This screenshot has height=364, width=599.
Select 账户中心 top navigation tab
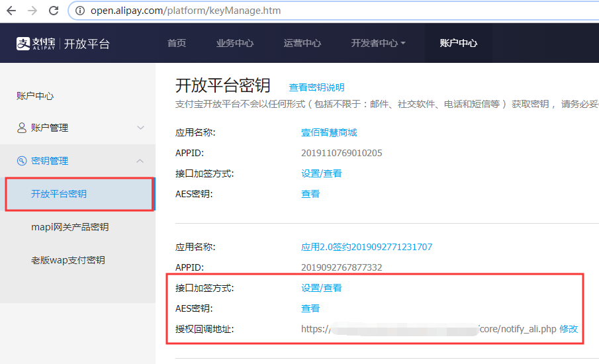(x=458, y=43)
